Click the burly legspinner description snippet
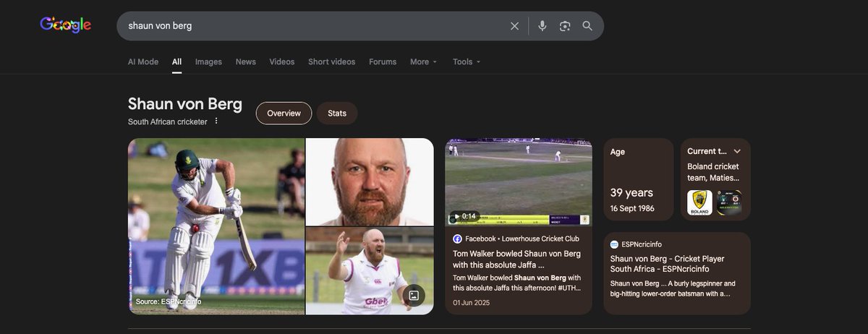Screen dimensions: 868x334 tap(673, 288)
